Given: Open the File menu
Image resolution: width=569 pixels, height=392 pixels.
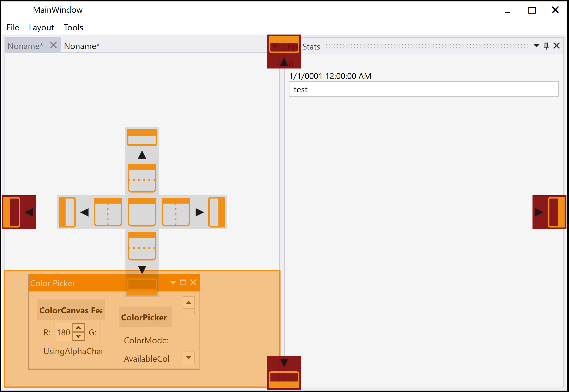Looking at the screenshot, I should 13,27.
